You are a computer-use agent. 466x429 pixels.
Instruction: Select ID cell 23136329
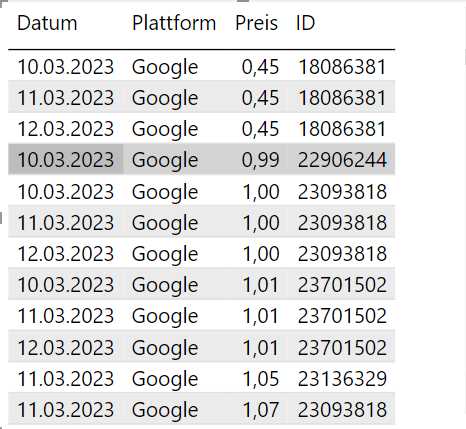point(342,379)
